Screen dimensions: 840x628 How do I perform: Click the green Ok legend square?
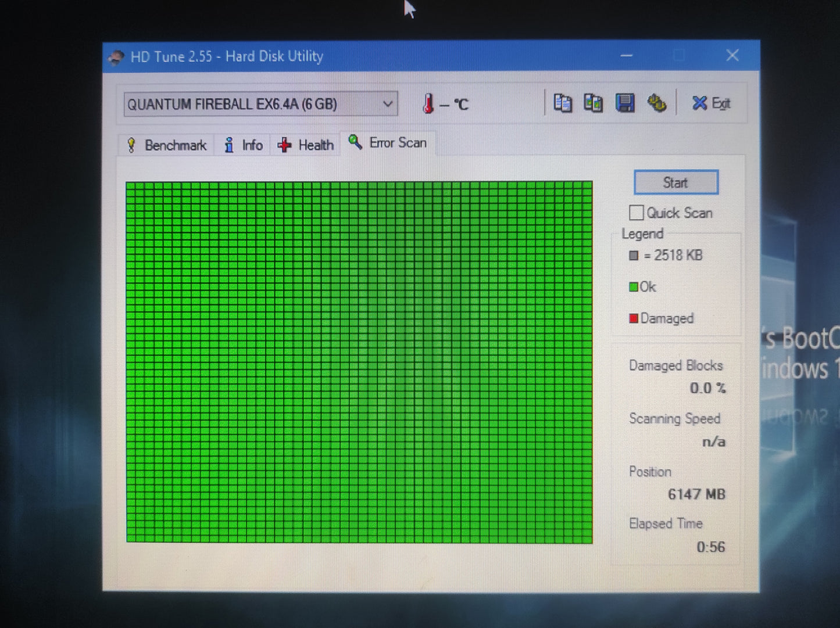point(634,286)
